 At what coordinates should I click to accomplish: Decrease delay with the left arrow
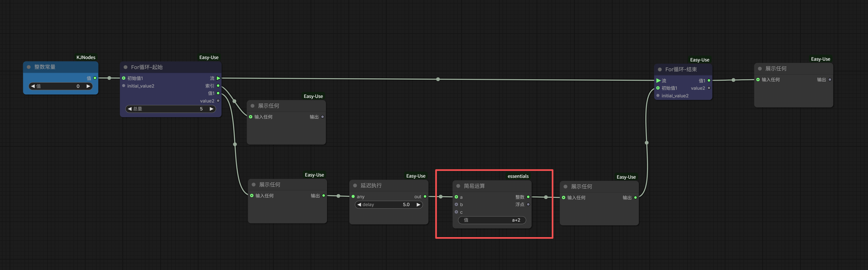click(x=359, y=204)
